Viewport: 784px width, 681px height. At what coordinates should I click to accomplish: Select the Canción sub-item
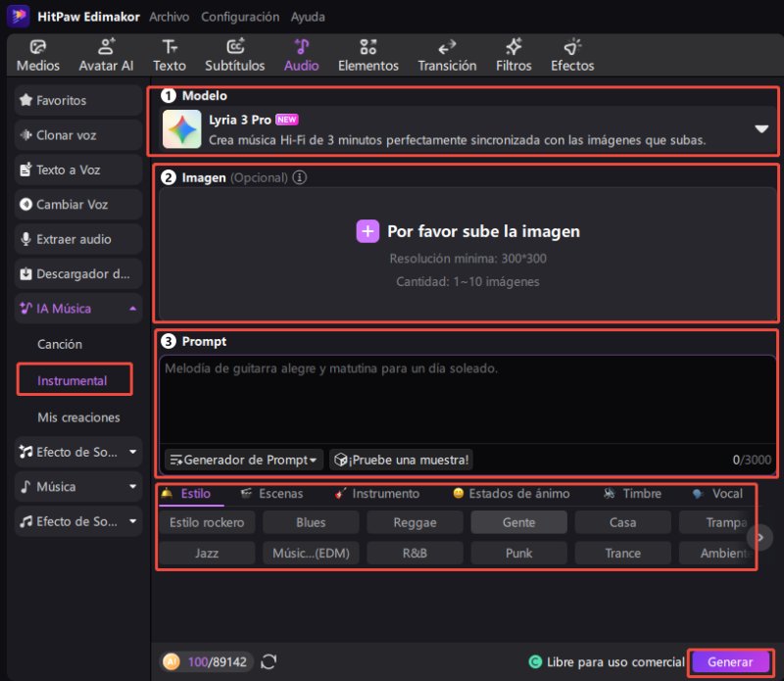(x=60, y=344)
